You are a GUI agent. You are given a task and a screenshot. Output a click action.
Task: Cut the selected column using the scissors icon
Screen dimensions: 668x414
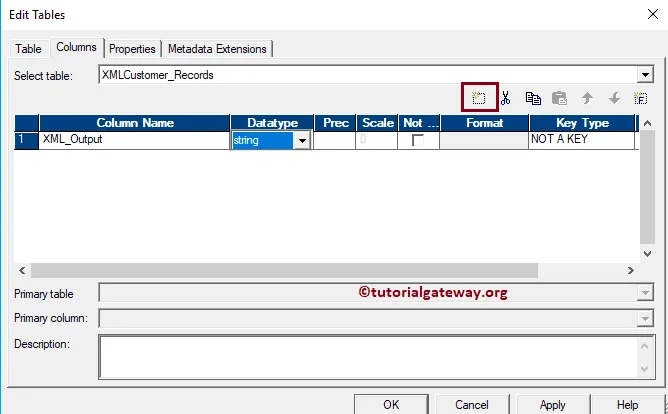tap(506, 98)
